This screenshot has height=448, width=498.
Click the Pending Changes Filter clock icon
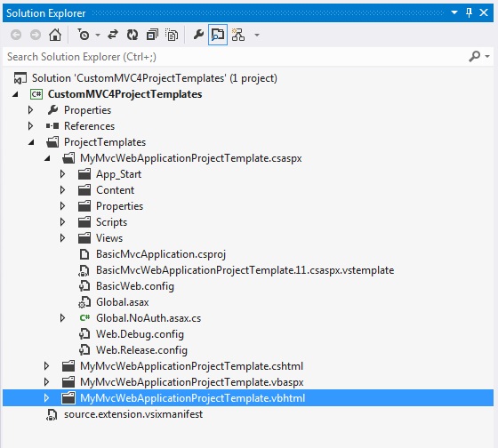tap(84, 35)
